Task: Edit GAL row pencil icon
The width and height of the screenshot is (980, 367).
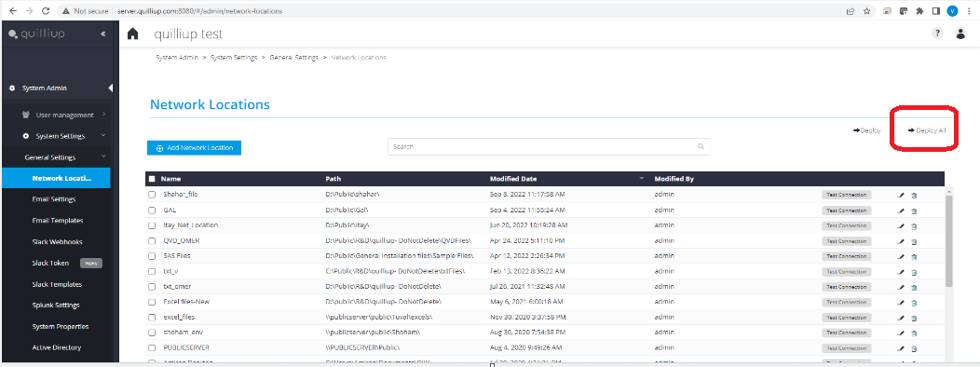Action: click(901, 211)
